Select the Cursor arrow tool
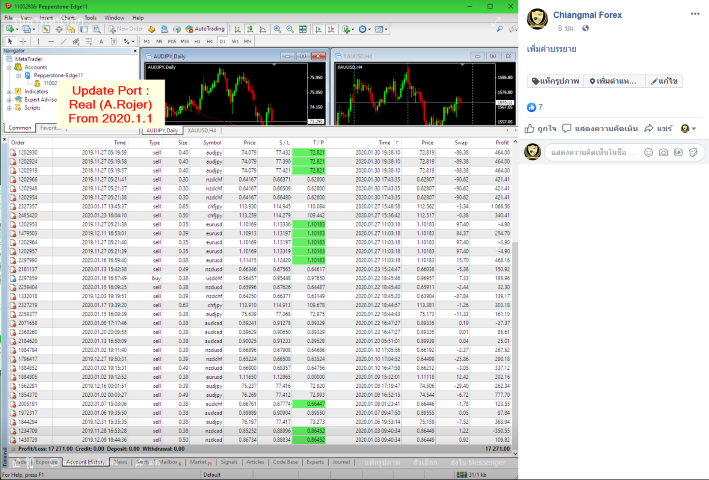 (x=10, y=41)
